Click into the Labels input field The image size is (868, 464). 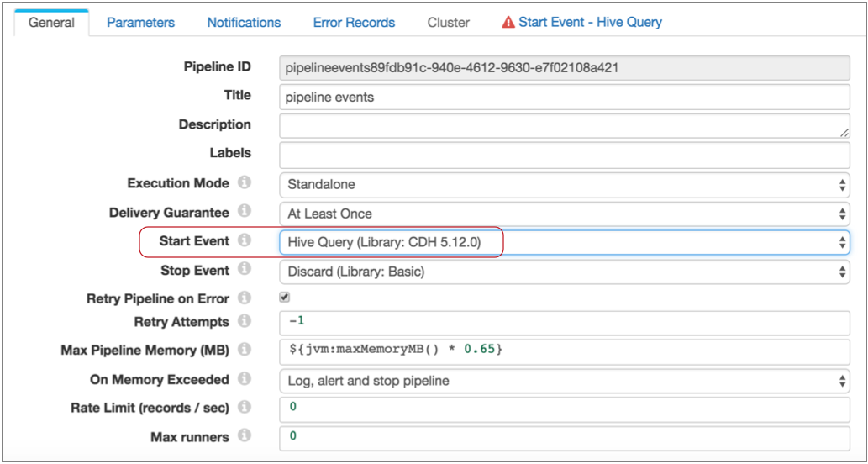[x=564, y=155]
